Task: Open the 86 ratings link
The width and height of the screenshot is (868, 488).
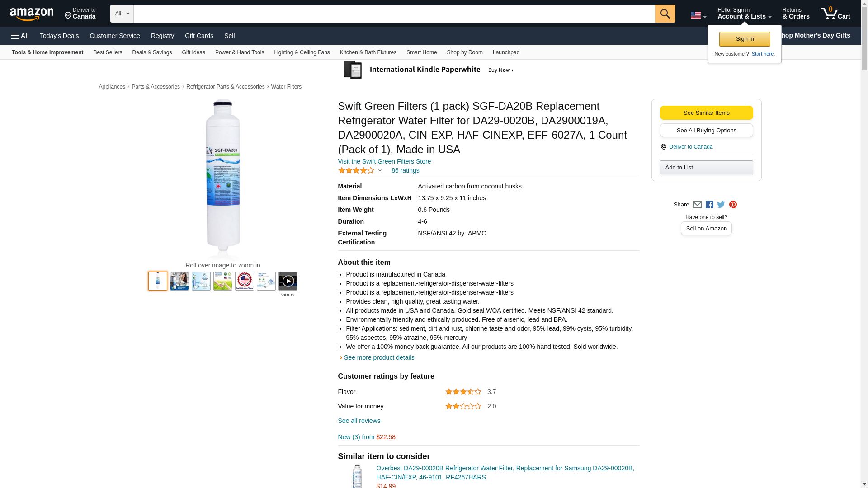Action: tap(405, 170)
